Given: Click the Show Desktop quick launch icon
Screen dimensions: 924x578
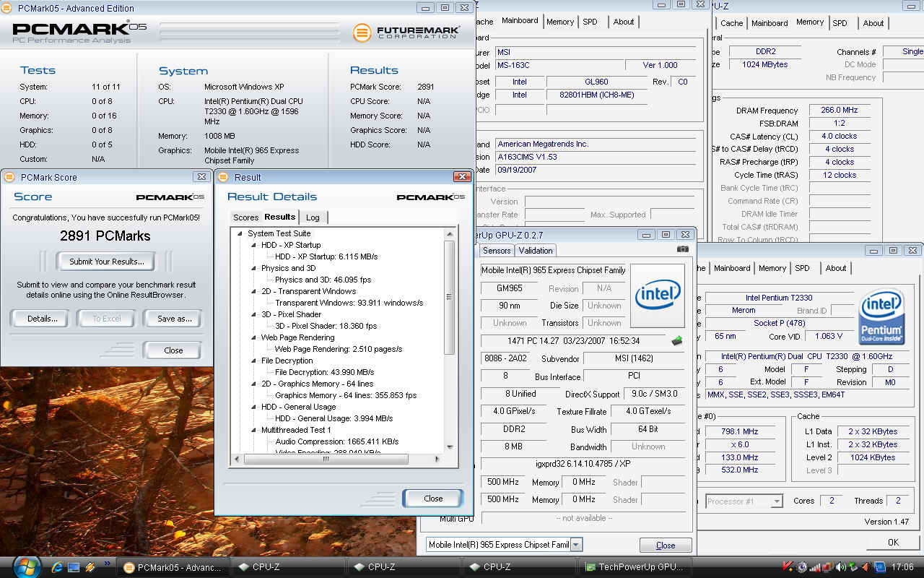Looking at the screenshot, I should (74, 567).
